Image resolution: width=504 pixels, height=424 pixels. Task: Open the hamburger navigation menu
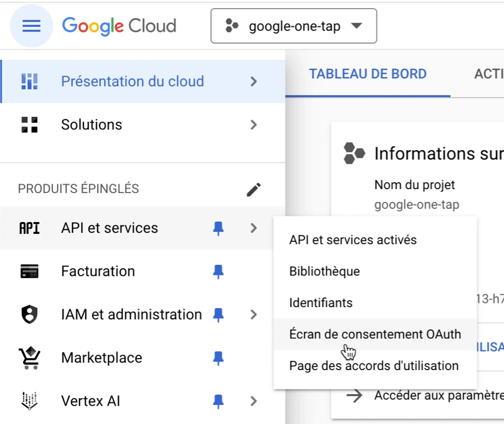(31, 26)
